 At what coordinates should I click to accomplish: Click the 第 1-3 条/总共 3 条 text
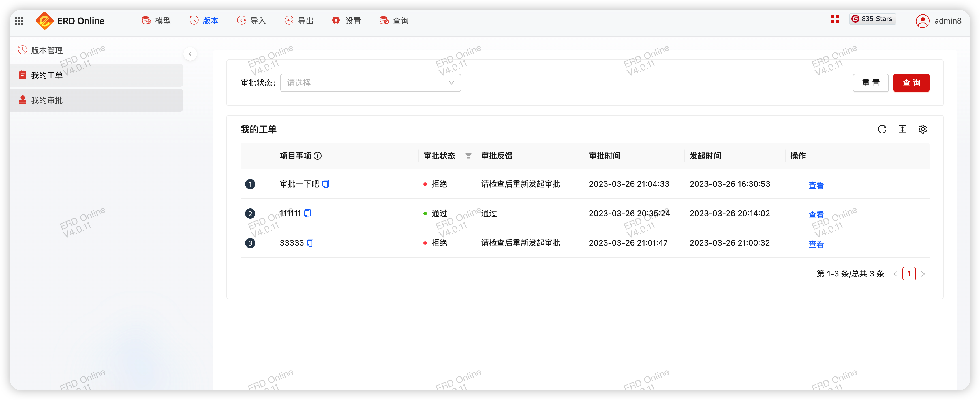(x=850, y=274)
